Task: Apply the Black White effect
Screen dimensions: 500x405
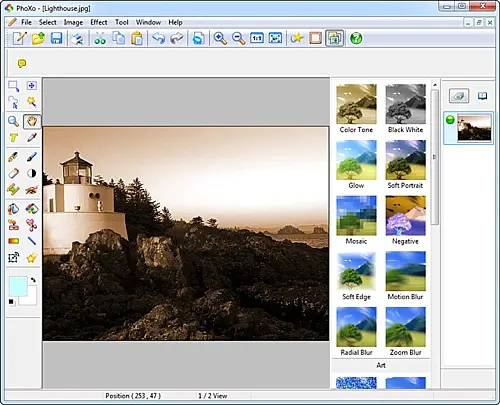Action: [405, 109]
